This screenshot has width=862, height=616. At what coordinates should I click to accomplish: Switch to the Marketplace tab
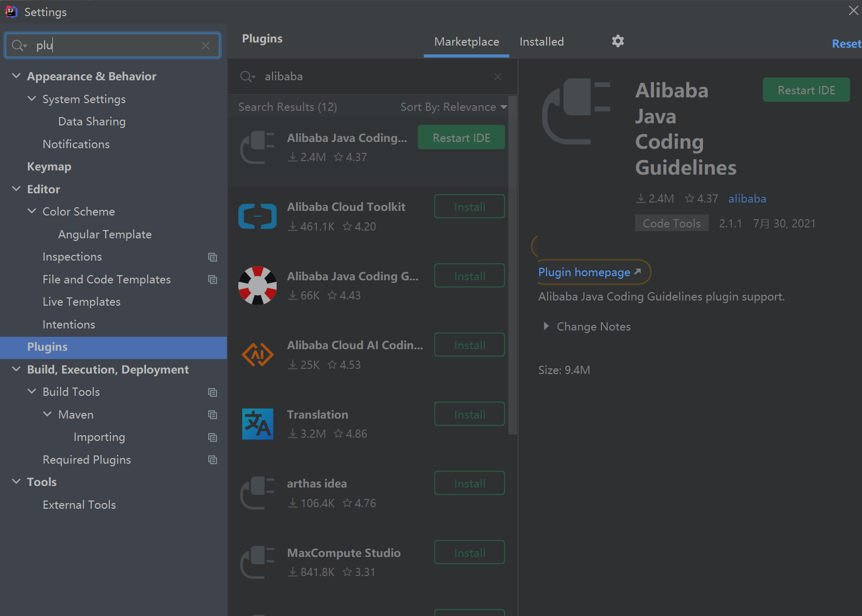(467, 41)
